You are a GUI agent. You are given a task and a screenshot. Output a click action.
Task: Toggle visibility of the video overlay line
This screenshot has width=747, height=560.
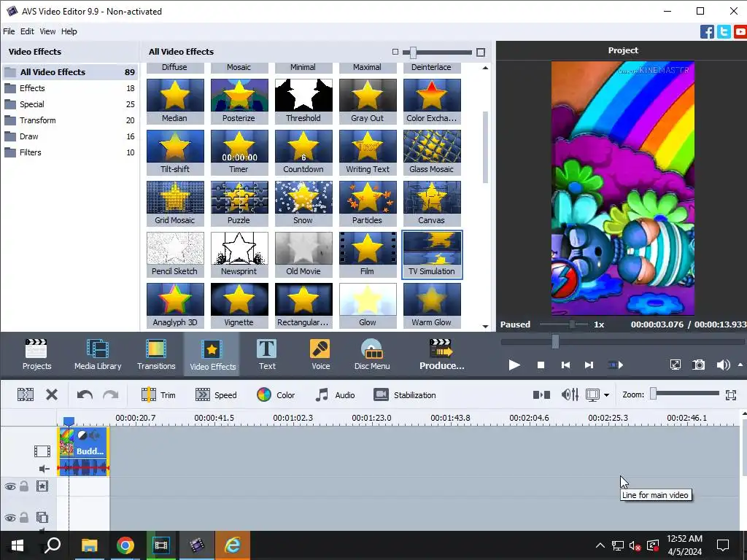click(x=10, y=518)
